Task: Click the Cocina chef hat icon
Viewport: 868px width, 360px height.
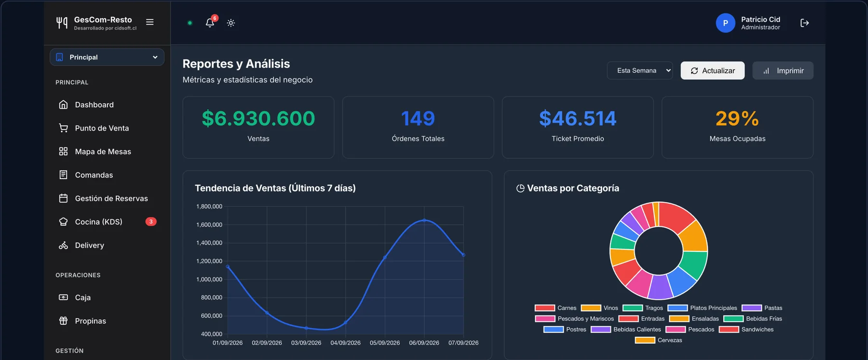Action: (63, 222)
